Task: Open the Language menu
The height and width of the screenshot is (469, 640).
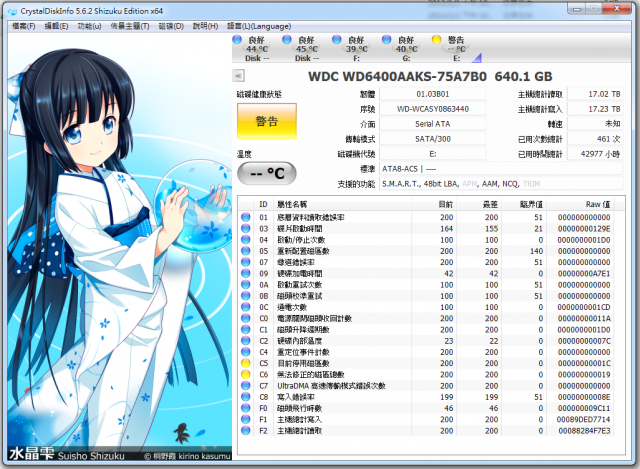Action: pos(259,27)
